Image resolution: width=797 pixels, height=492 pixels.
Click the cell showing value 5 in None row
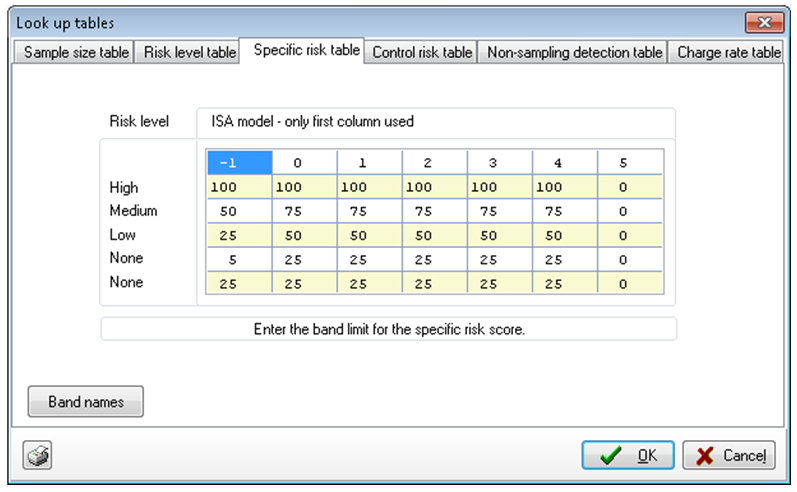tap(239, 260)
